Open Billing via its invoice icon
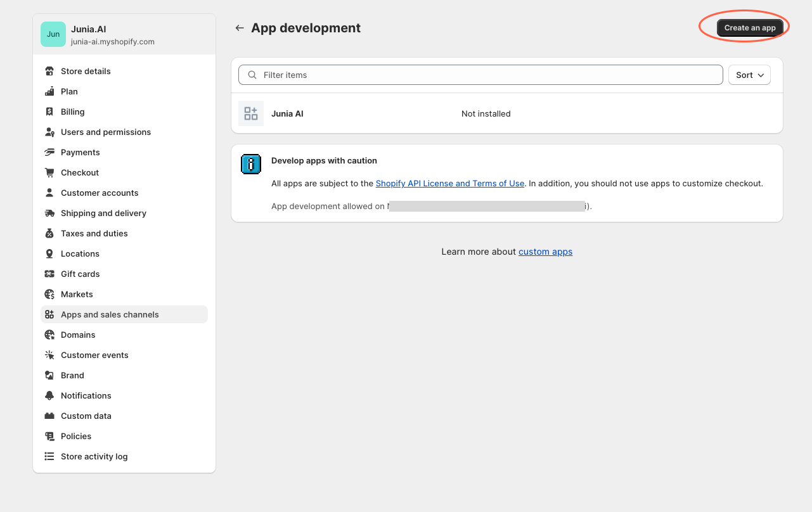 tap(49, 112)
